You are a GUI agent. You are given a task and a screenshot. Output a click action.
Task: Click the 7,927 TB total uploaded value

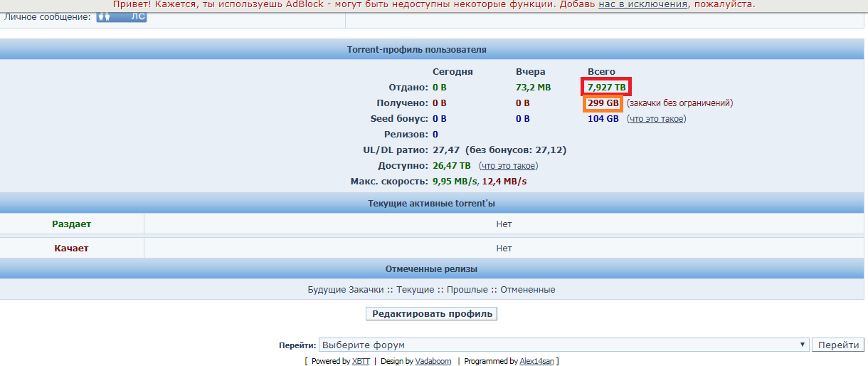(606, 88)
